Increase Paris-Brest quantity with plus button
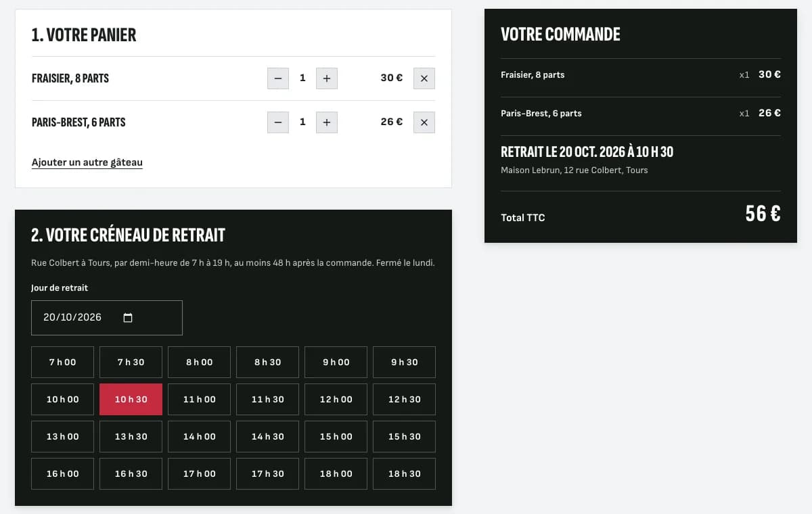This screenshot has width=812, height=514. coord(327,122)
